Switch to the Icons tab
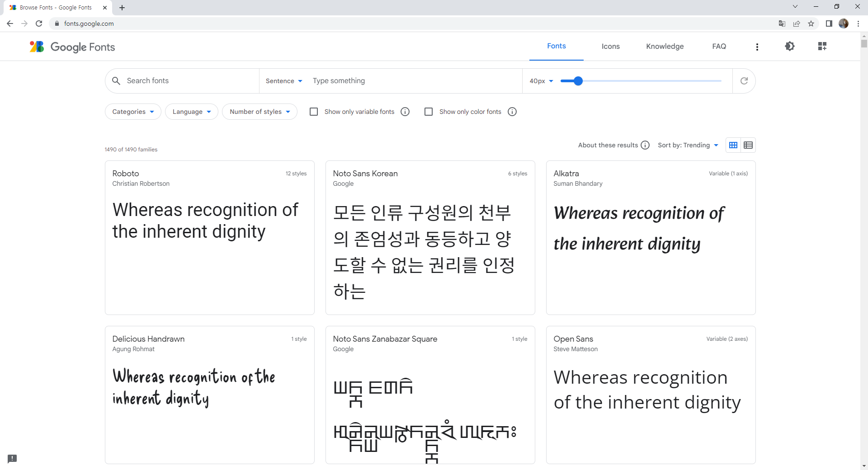Image resolution: width=868 pixels, height=470 pixels. coord(611,46)
